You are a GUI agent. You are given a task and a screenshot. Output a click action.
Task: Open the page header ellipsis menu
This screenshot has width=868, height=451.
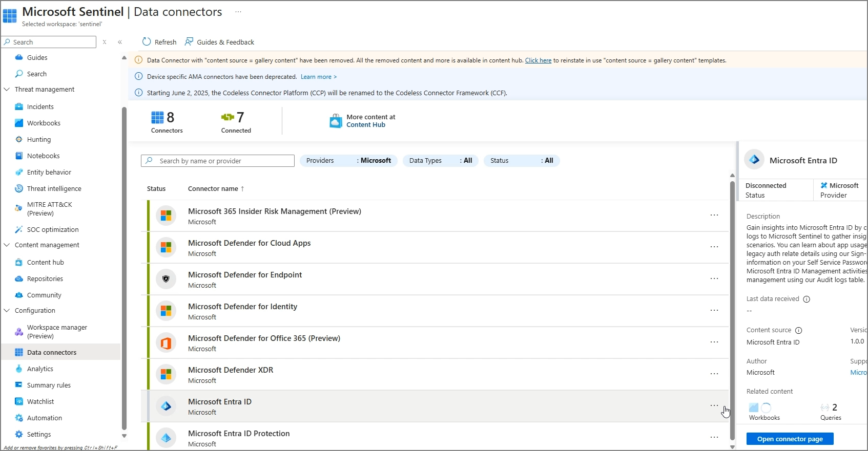(238, 12)
